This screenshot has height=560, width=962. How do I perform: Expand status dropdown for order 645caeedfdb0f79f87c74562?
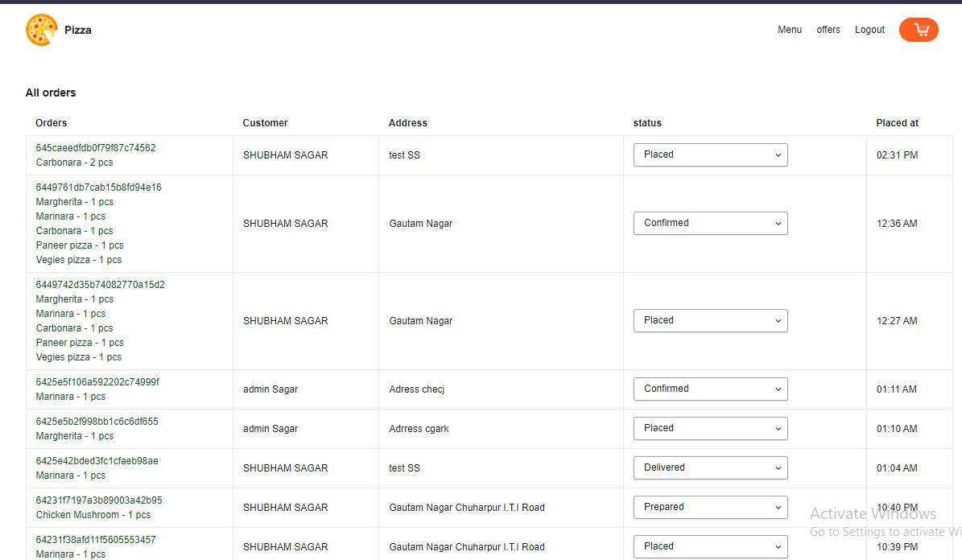pos(711,154)
